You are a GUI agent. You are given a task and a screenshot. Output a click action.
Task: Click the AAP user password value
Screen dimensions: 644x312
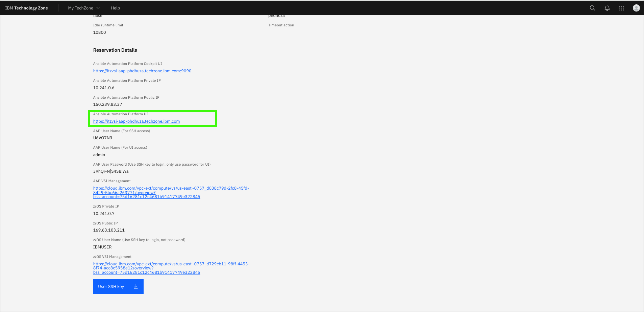(110, 171)
